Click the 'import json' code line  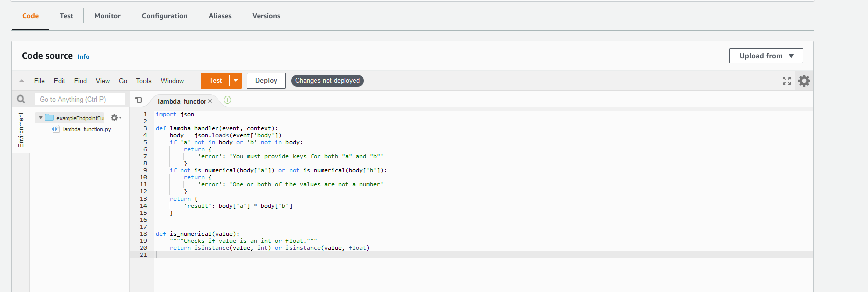(x=175, y=114)
